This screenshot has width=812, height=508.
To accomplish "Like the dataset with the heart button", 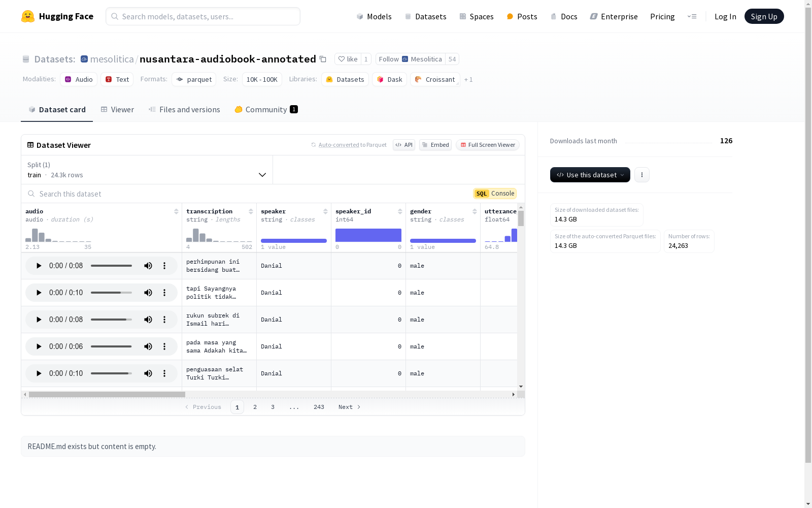I will pos(348,59).
